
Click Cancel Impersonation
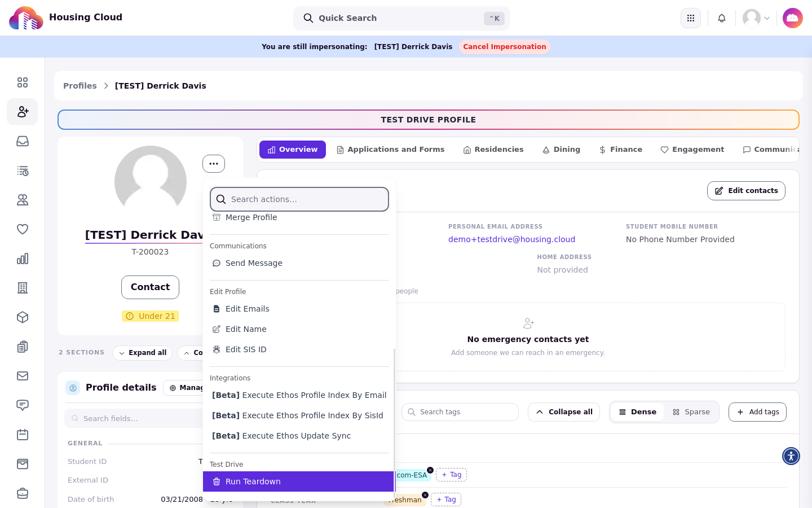point(505,47)
